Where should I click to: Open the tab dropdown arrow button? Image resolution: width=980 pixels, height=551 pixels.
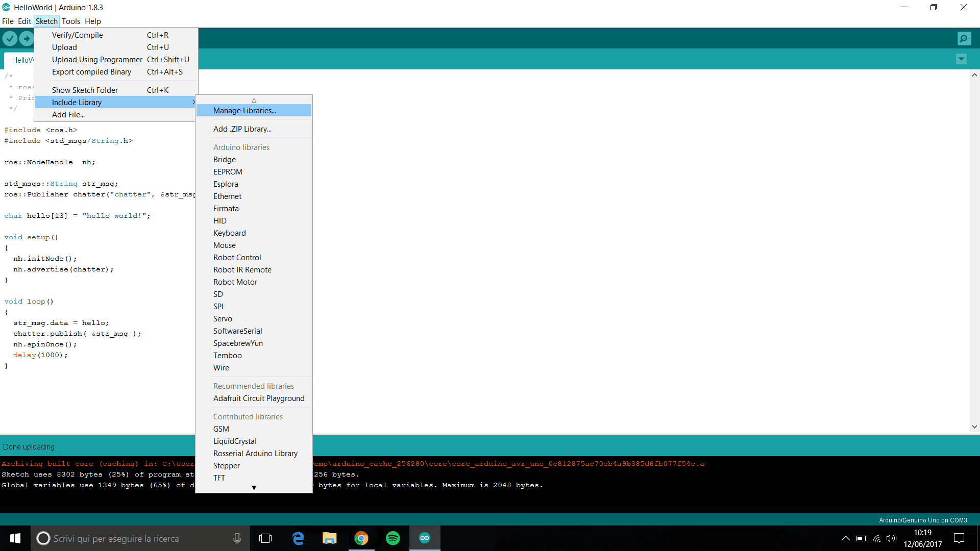961,59
